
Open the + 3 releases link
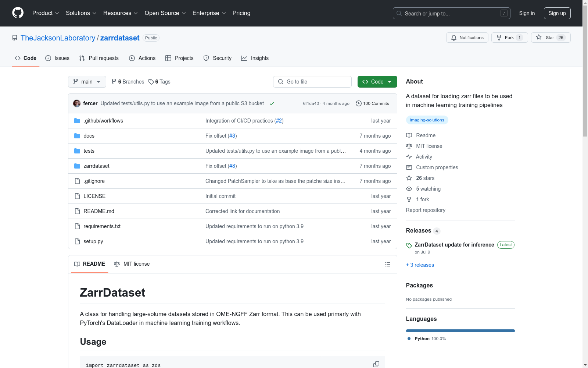coord(420,265)
